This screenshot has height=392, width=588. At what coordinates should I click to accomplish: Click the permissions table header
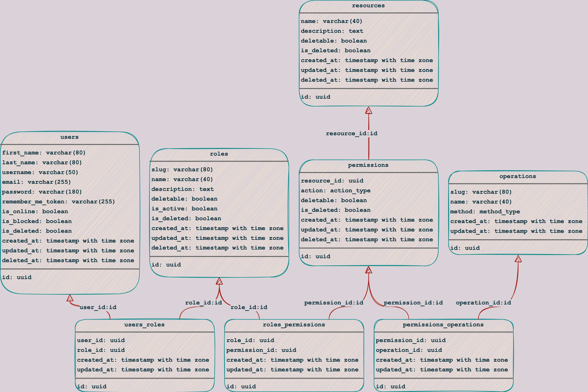point(368,165)
